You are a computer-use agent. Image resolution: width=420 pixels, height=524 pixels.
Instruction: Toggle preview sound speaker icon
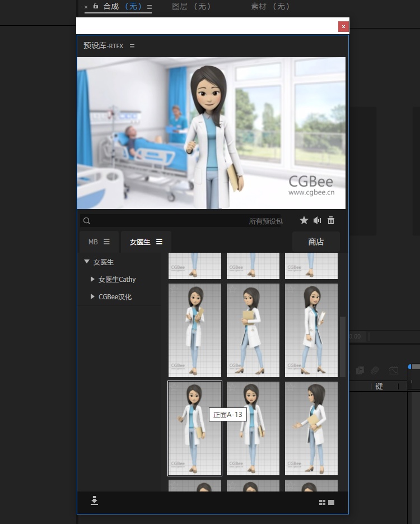pyautogui.click(x=317, y=220)
